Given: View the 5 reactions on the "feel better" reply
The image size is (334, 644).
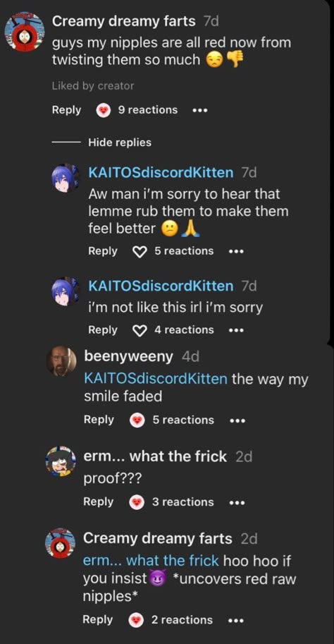Looking at the screenshot, I should coord(184,251).
